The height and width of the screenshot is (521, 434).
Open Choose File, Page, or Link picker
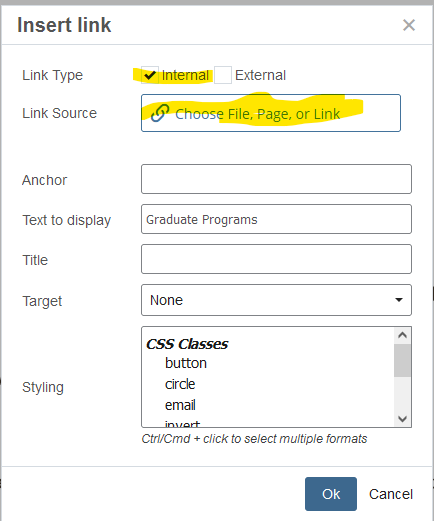coord(271,113)
